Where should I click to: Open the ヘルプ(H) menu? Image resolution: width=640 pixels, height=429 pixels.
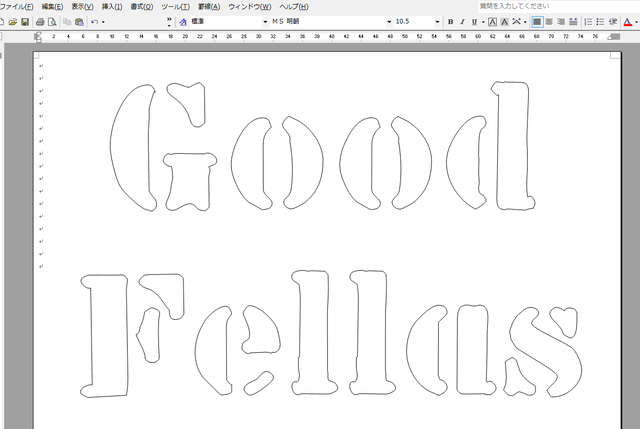coord(294,7)
